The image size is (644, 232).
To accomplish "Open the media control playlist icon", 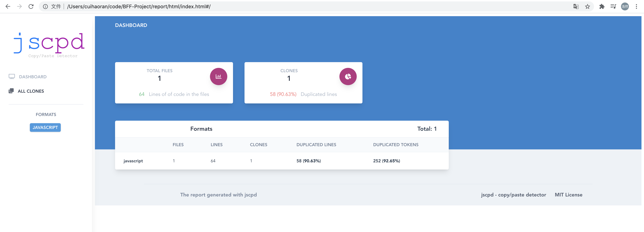I will click(613, 6).
